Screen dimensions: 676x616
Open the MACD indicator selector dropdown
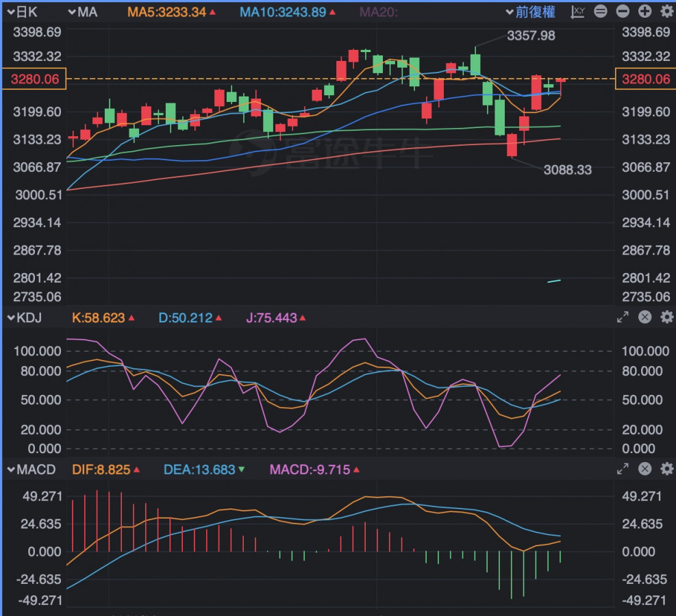(x=31, y=470)
